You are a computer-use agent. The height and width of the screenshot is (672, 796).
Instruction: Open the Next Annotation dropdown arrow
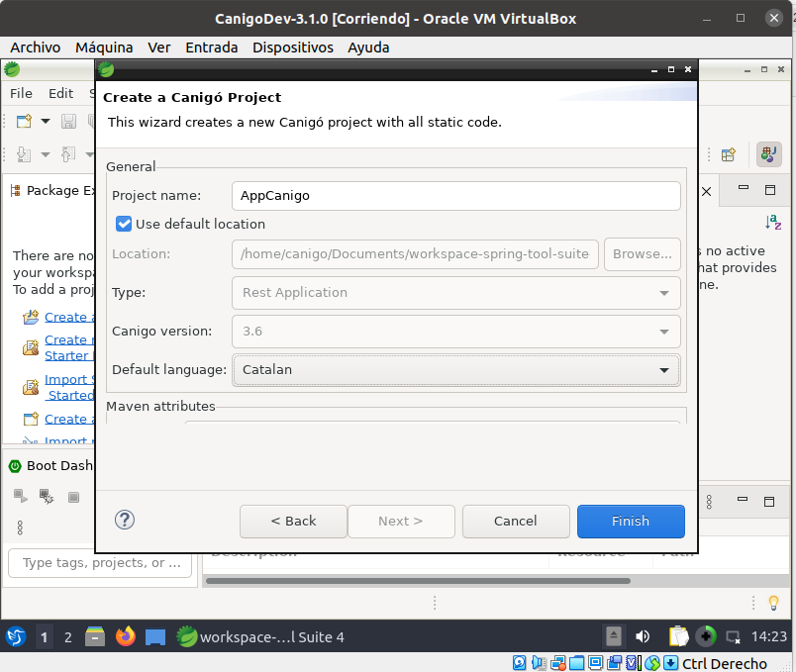pyautogui.click(x=46, y=154)
